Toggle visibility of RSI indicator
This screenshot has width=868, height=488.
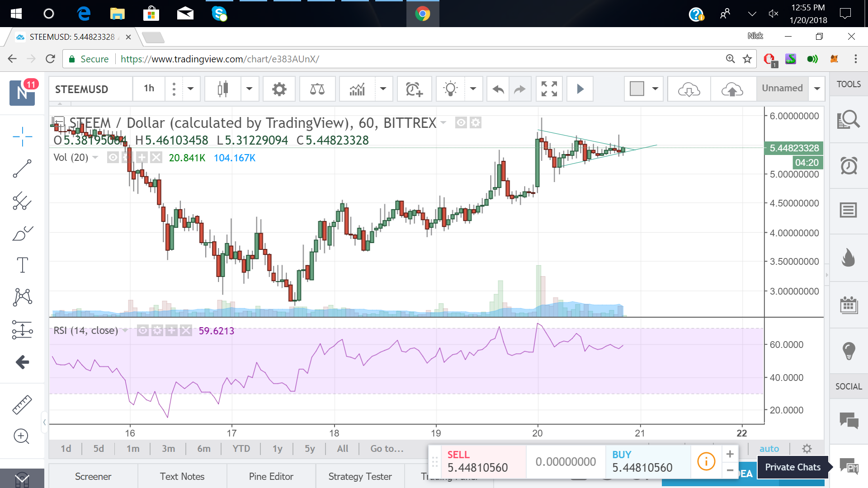coord(142,331)
